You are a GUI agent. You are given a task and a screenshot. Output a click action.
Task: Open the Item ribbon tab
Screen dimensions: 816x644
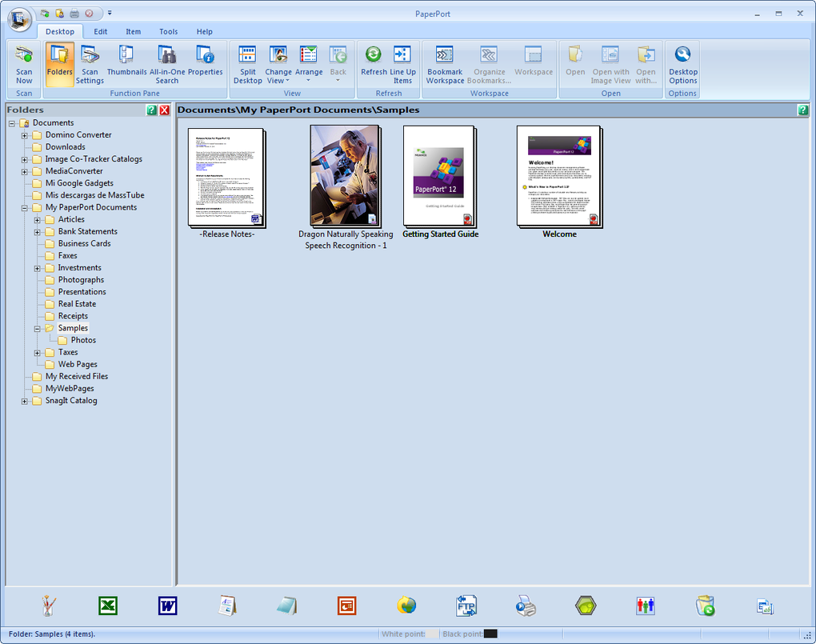tap(134, 31)
